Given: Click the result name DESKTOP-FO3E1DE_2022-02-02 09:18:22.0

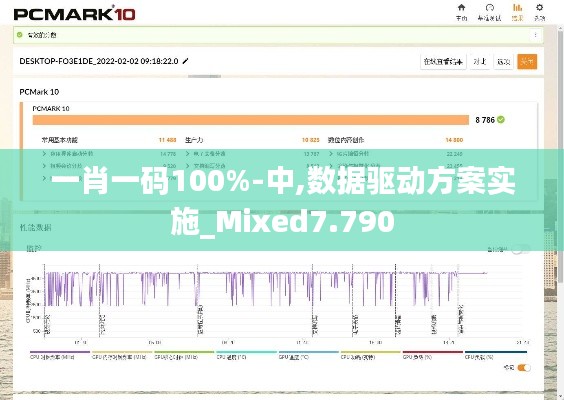Looking at the screenshot, I should click(99, 61).
